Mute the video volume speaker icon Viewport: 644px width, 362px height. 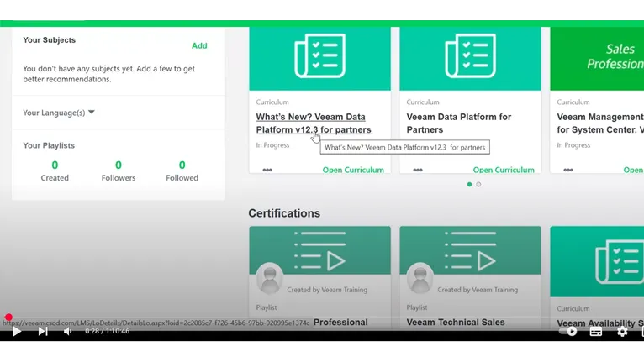tap(68, 331)
